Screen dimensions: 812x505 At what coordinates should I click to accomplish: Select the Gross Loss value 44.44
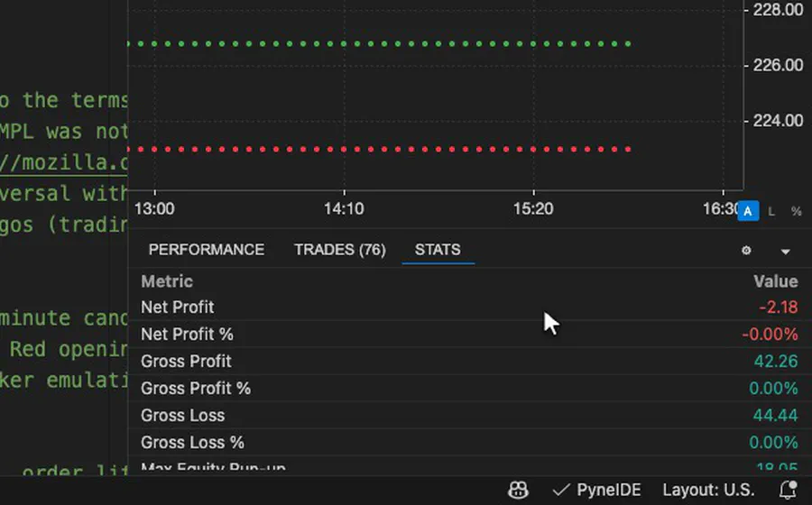coord(775,415)
